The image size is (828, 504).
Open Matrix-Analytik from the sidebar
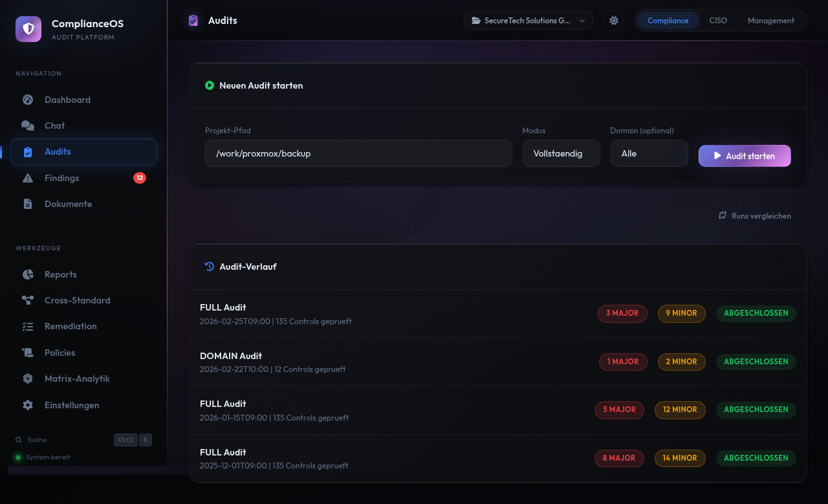[77, 378]
